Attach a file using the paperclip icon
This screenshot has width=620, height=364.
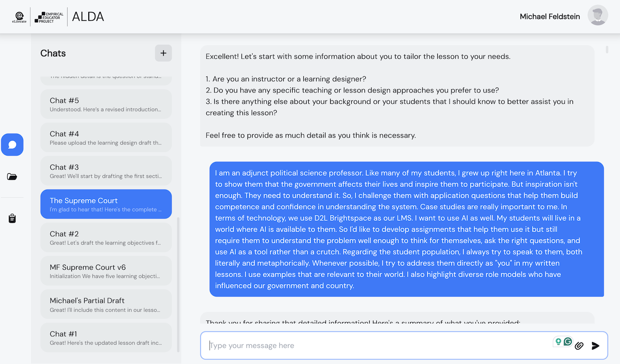tap(579, 345)
